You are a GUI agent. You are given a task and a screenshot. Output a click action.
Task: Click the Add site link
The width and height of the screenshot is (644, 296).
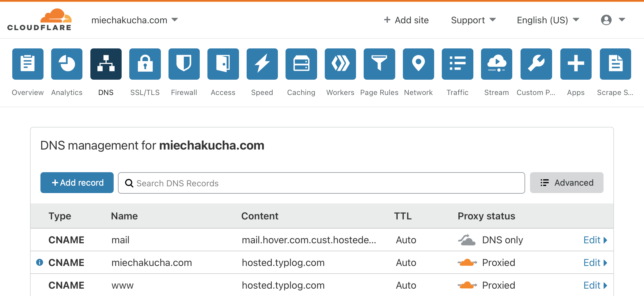point(406,20)
